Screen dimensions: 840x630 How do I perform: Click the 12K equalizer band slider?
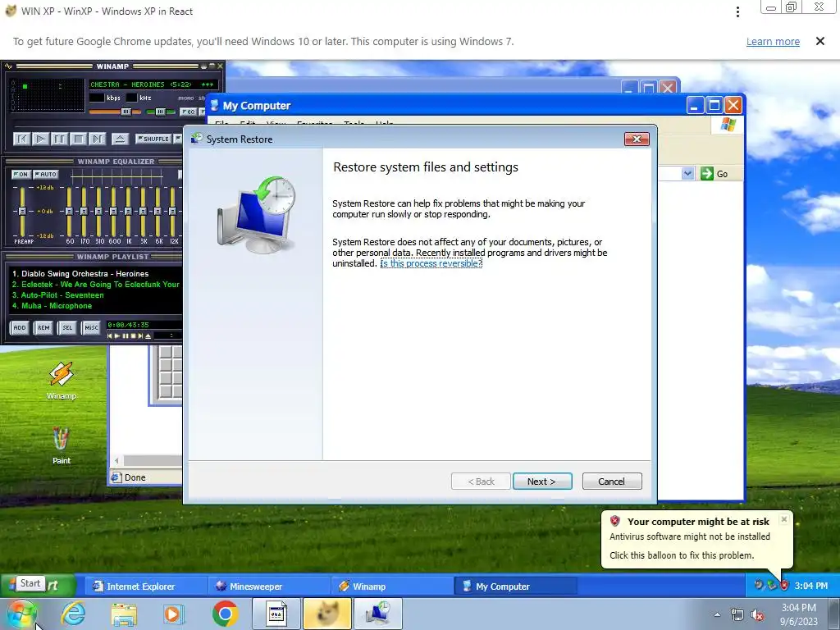pos(172,211)
